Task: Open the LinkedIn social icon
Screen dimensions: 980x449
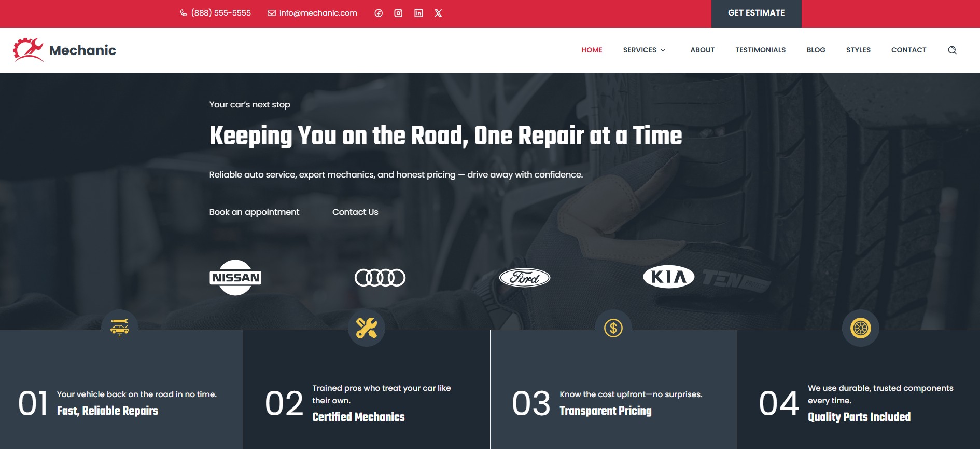Action: pos(418,13)
